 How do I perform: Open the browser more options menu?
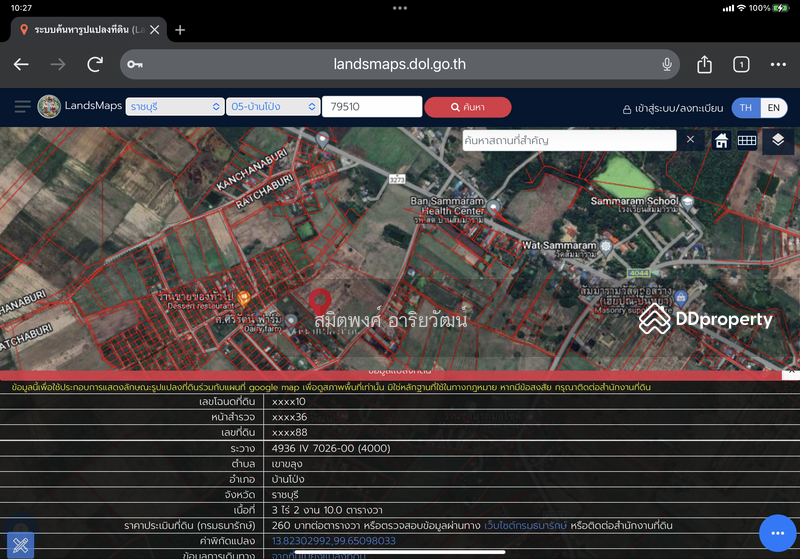tap(778, 64)
